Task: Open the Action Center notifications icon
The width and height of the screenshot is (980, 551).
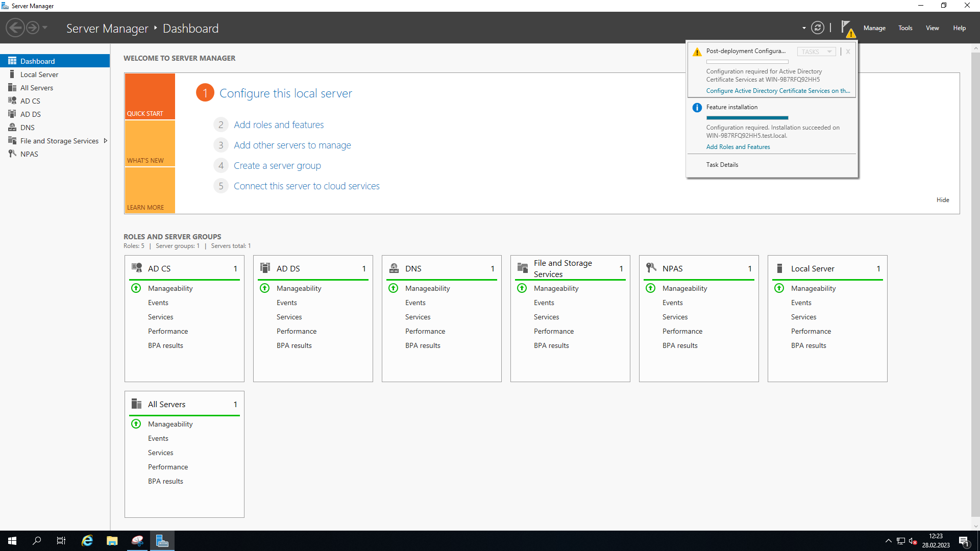Action: pos(964,541)
